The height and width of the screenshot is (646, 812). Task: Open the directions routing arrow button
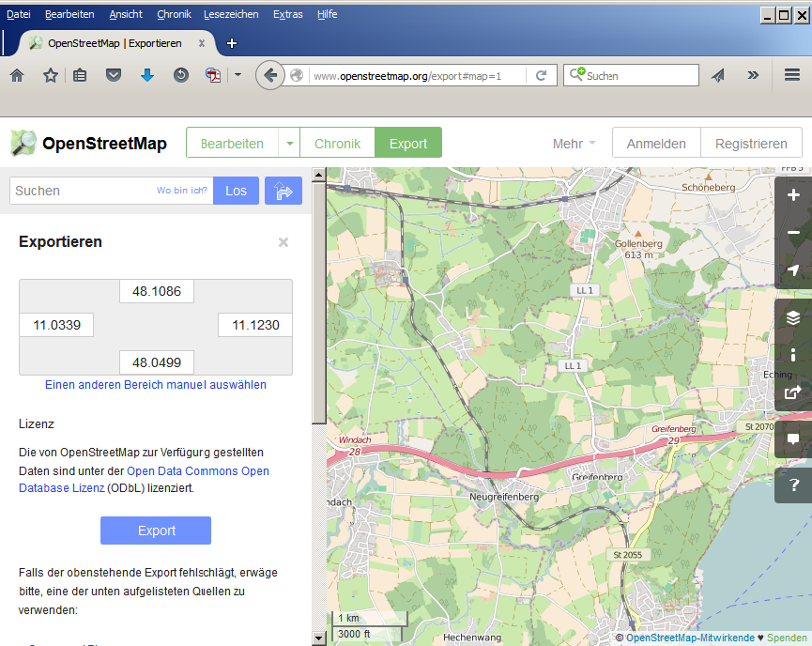pos(283,191)
